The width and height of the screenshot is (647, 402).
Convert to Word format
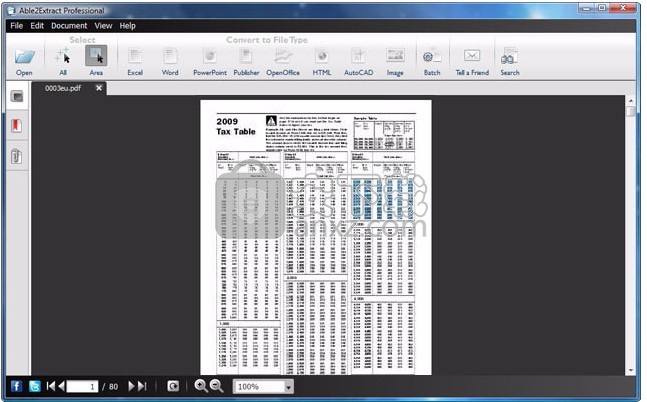170,61
